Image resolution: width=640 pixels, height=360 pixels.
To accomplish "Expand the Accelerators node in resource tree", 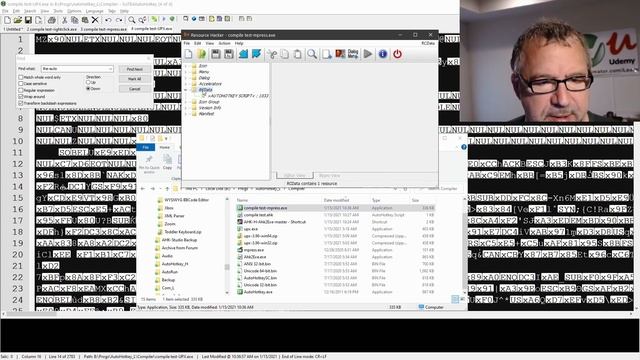I will pos(186,84).
